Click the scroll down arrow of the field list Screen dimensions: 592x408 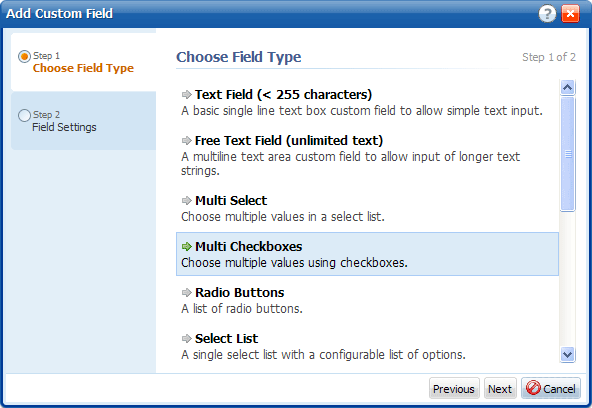pos(567,354)
